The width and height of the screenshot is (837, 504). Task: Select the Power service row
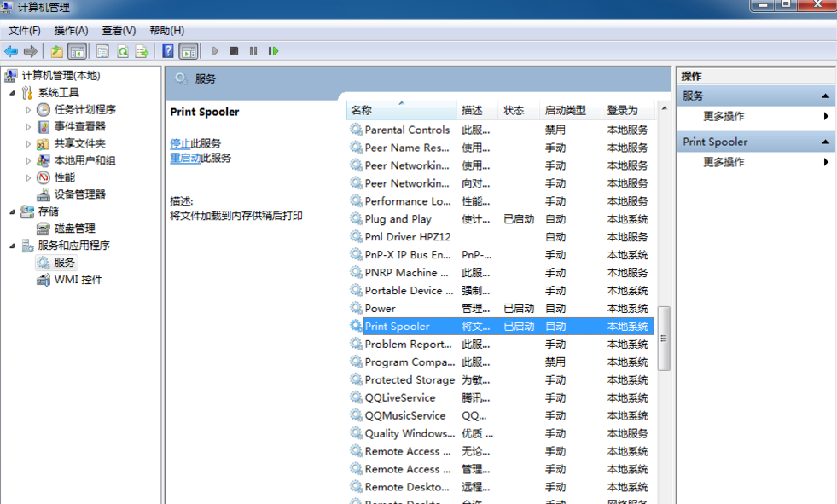pos(501,308)
